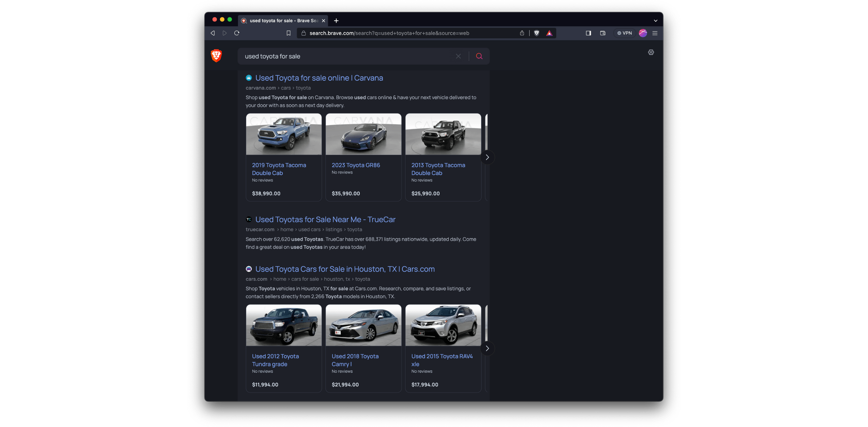Open the hamburger main menu
The height and width of the screenshot is (427, 868).
655,33
